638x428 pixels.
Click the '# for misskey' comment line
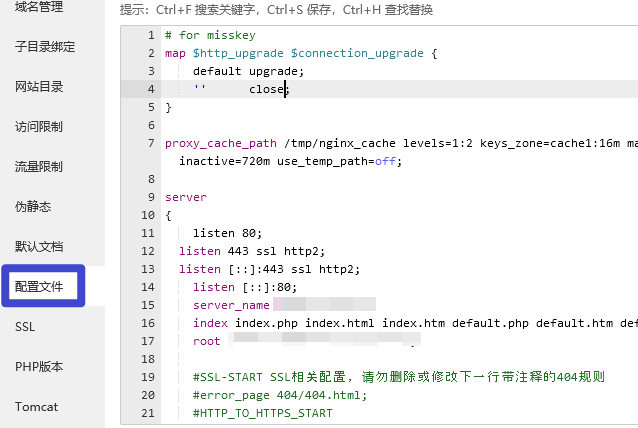[x=210, y=35]
